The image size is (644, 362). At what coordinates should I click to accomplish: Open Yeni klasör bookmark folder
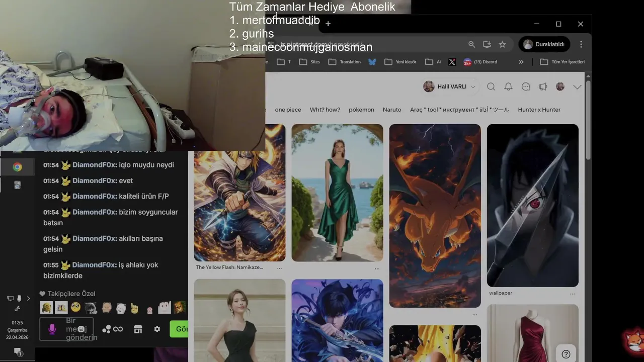(400, 62)
